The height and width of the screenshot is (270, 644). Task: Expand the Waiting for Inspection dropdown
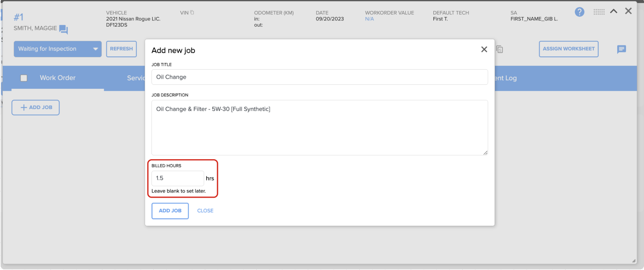click(58, 49)
